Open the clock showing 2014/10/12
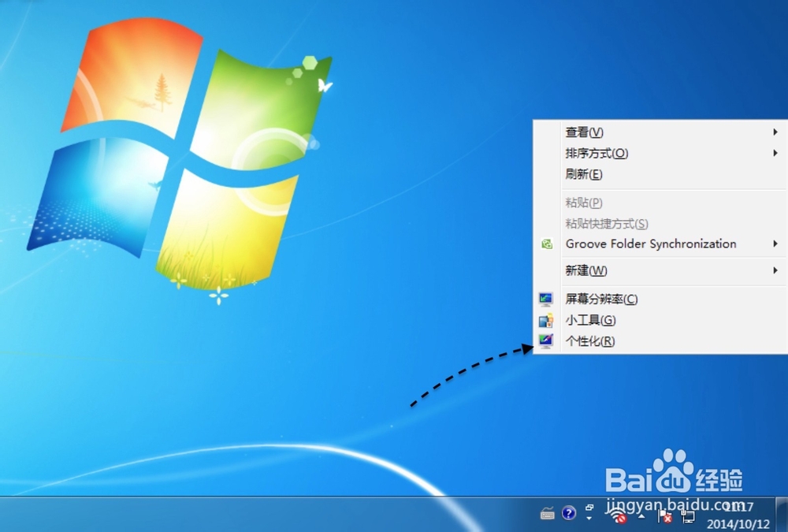Image resolution: width=788 pixels, height=532 pixels. (x=738, y=515)
